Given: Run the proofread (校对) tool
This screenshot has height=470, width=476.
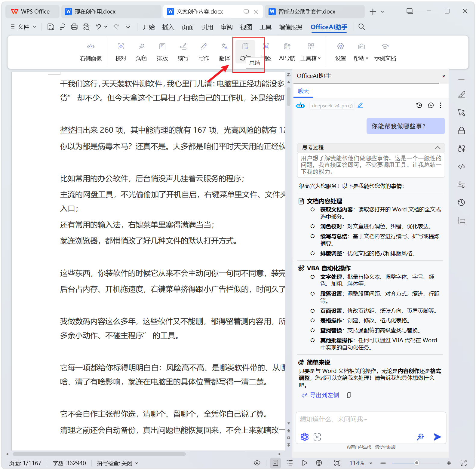Looking at the screenshot, I should [x=121, y=52].
